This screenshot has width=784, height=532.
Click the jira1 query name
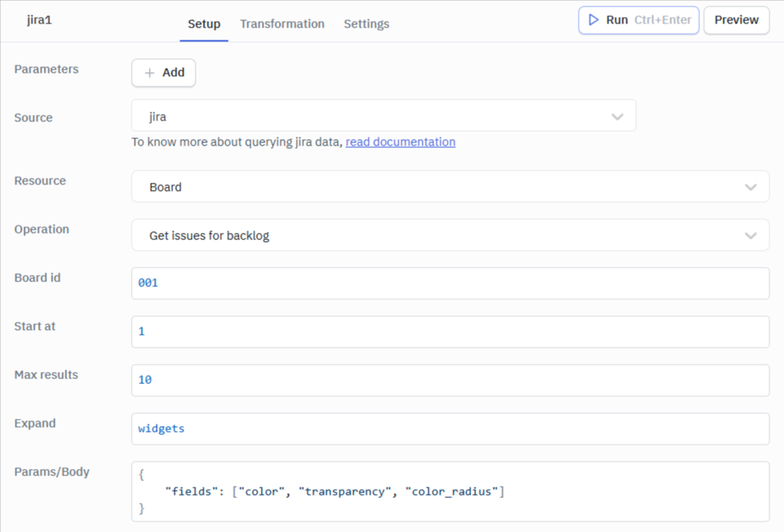point(40,20)
